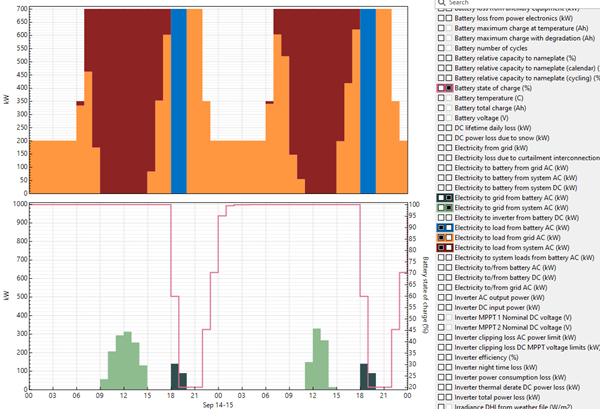The width and height of the screenshot is (600, 409).
Task: Uncheck green Electricity to grid from system AC
Action: [449, 208]
